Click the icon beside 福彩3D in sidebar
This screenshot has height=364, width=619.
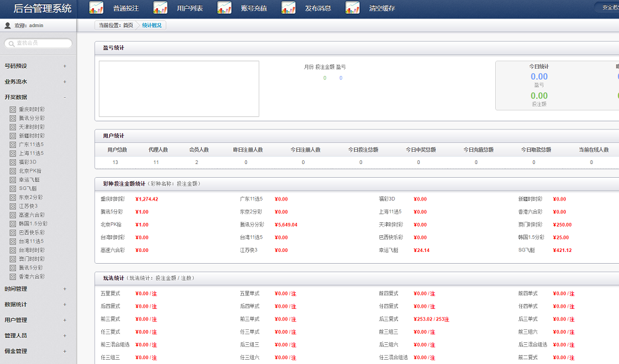(12, 162)
